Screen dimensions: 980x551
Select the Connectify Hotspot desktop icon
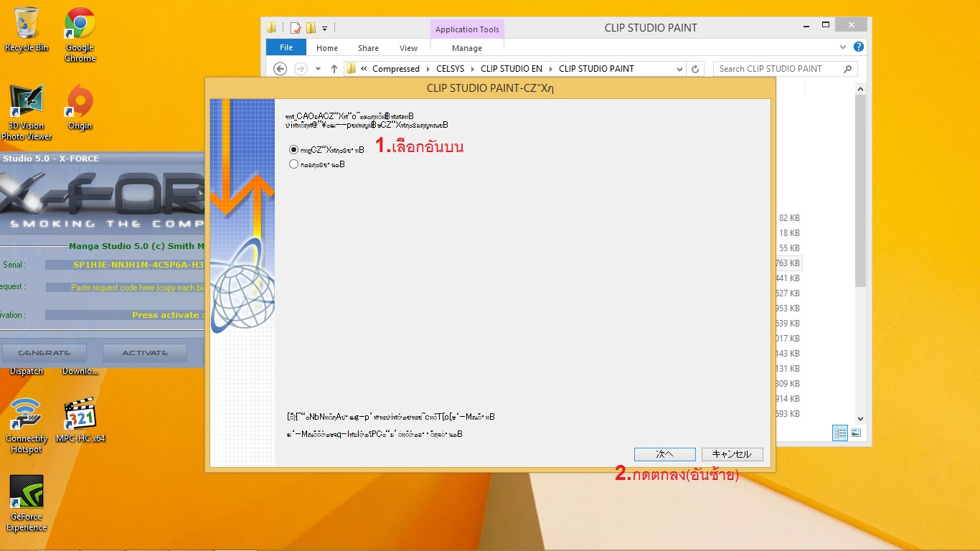[27, 425]
